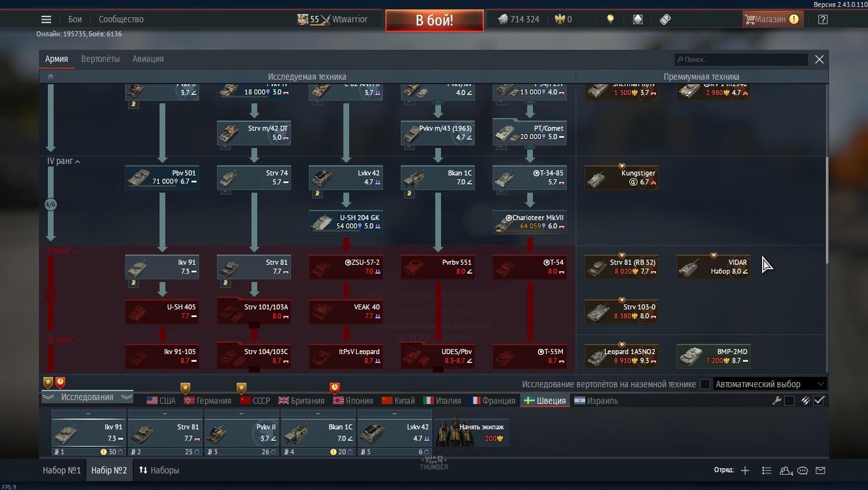Select the Pbv 501 vehicle
868x490 pixels.
(x=162, y=177)
